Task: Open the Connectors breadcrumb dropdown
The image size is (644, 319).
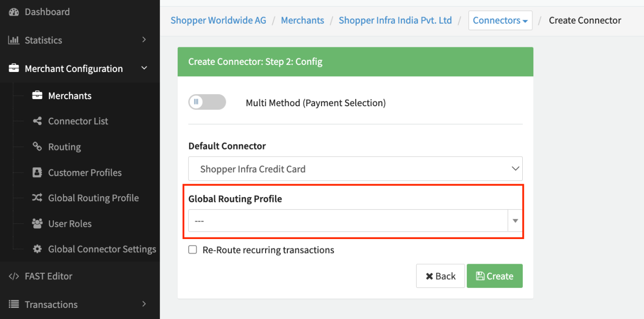Action: [500, 21]
